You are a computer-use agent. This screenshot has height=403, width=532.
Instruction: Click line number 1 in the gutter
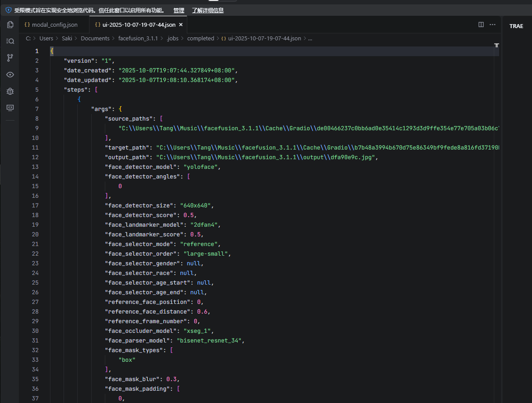pyautogui.click(x=37, y=51)
